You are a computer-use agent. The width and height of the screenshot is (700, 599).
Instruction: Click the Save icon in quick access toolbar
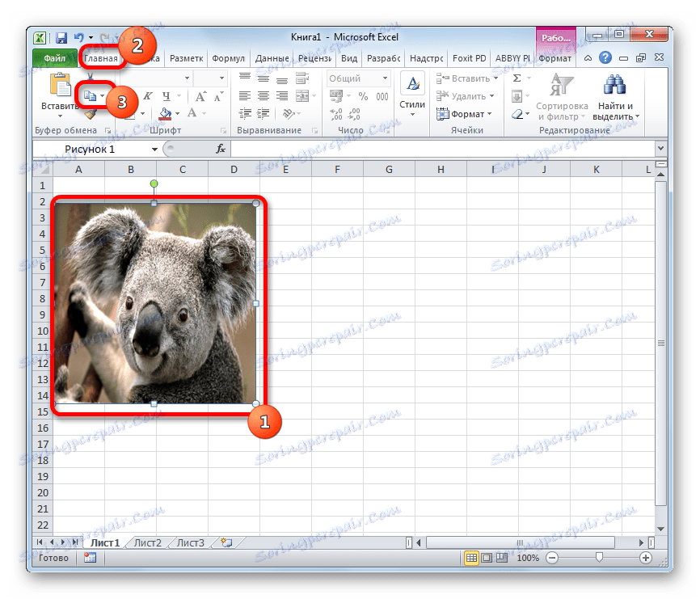[61, 37]
